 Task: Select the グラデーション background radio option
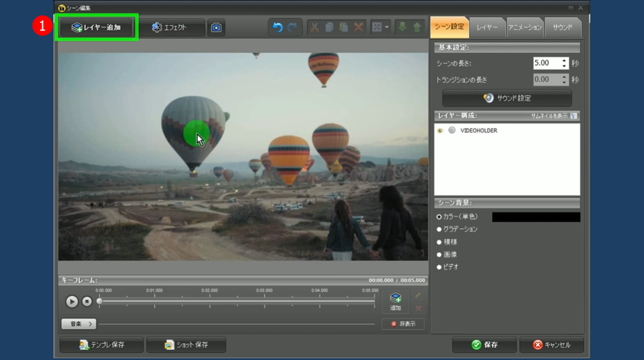[439, 229]
